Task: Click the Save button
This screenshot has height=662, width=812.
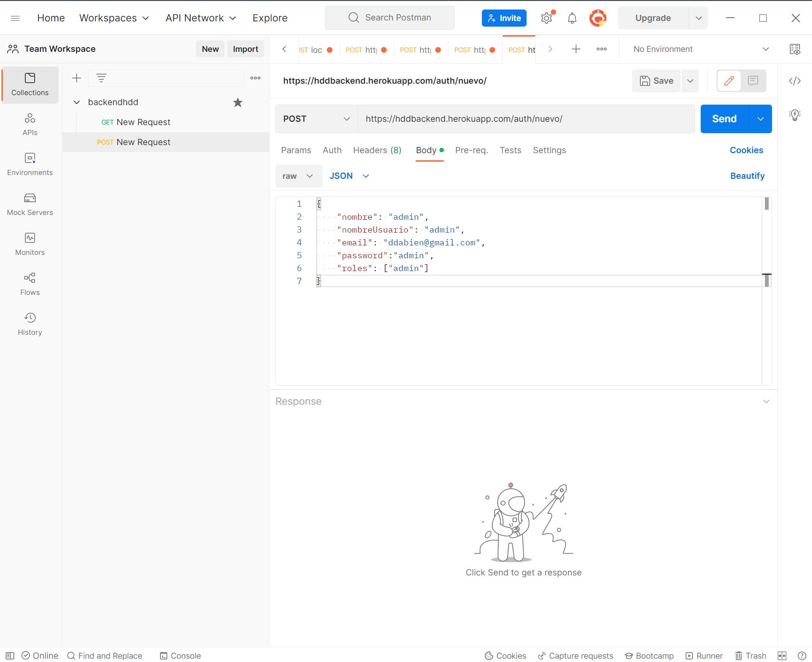Action: pos(656,81)
